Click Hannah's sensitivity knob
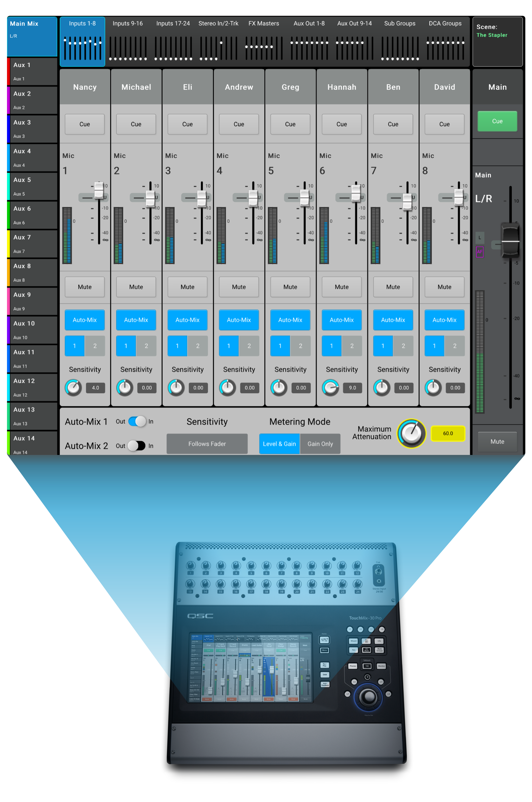 (x=330, y=387)
